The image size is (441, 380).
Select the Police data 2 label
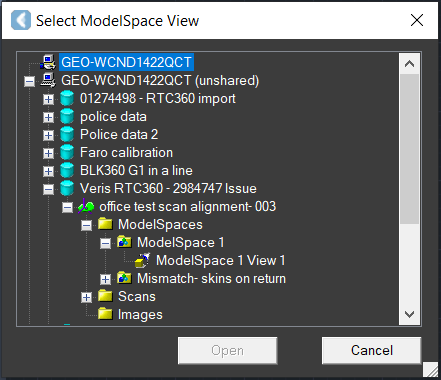pos(119,134)
